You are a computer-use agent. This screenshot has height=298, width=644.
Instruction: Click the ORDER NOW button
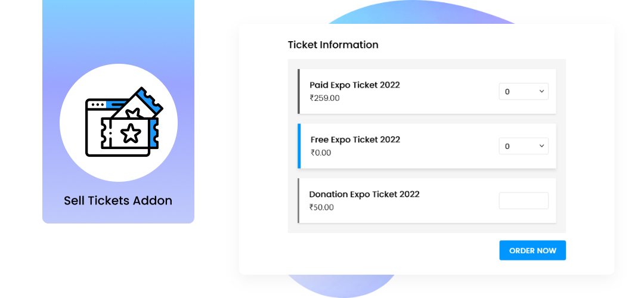tap(532, 250)
